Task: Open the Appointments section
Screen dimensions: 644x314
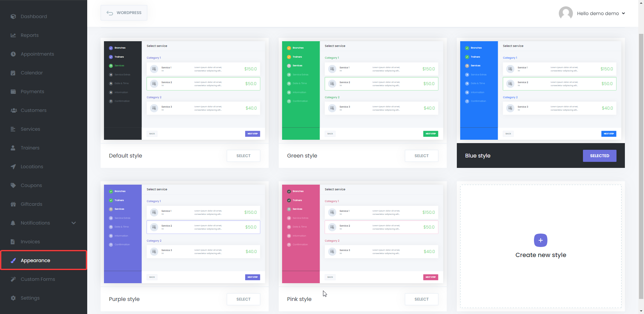Action: click(x=13, y=54)
